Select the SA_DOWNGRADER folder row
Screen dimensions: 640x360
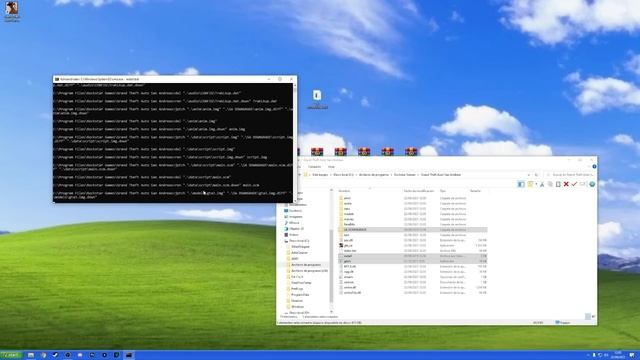[413, 229]
